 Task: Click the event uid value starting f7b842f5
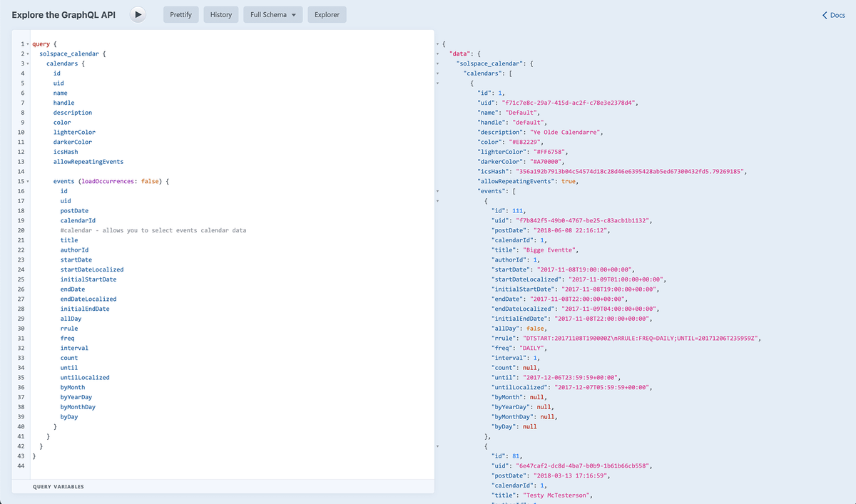(x=584, y=221)
